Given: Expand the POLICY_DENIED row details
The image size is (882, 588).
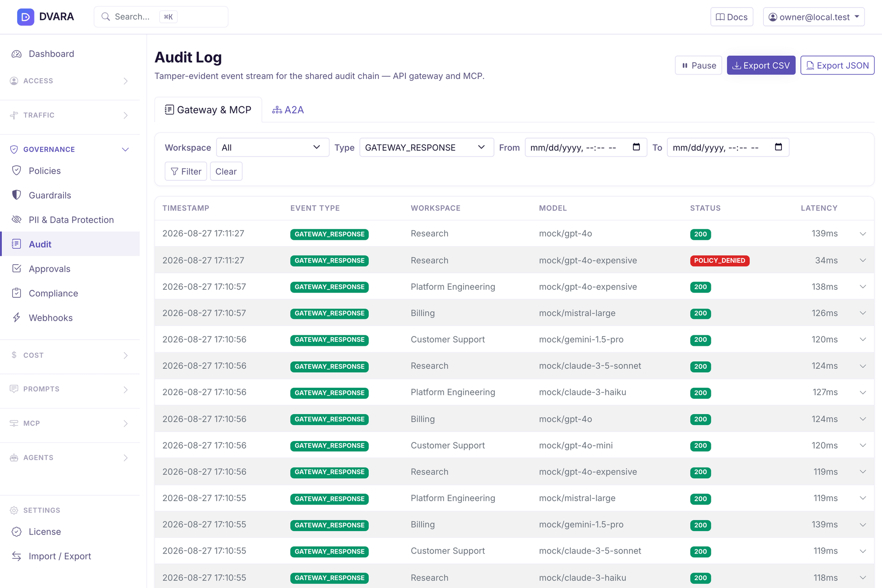Looking at the screenshot, I should (863, 260).
